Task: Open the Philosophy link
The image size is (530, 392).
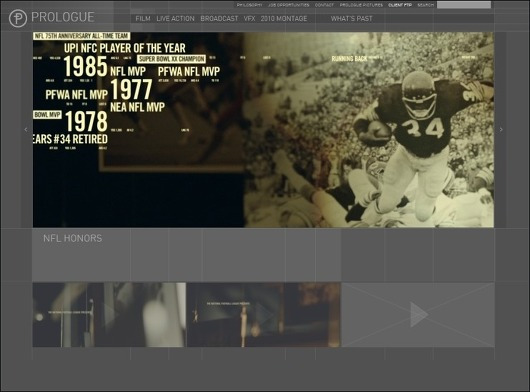Action: pyautogui.click(x=249, y=5)
